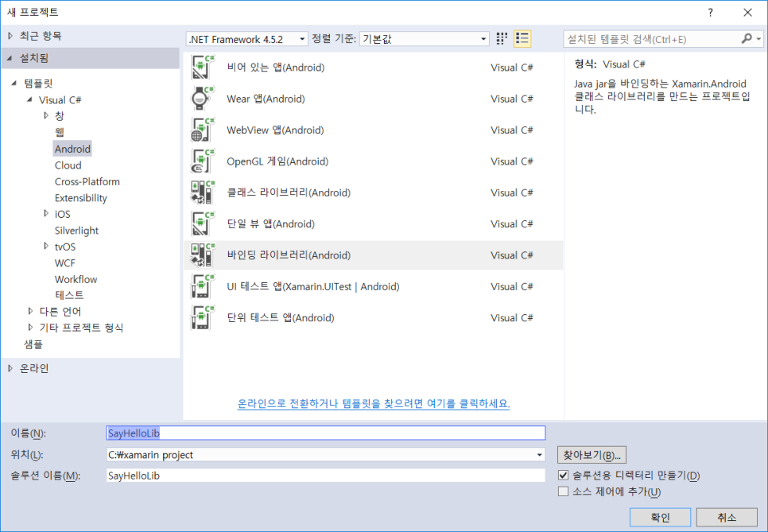
Task: Click the 찾아보기(B)... browse button
Action: tap(592, 455)
